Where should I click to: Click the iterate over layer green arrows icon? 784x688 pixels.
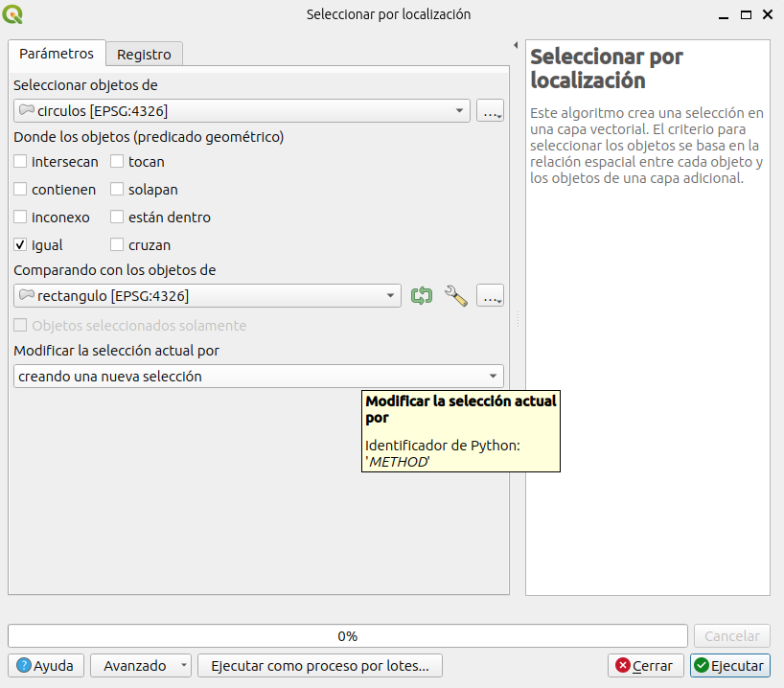422,296
